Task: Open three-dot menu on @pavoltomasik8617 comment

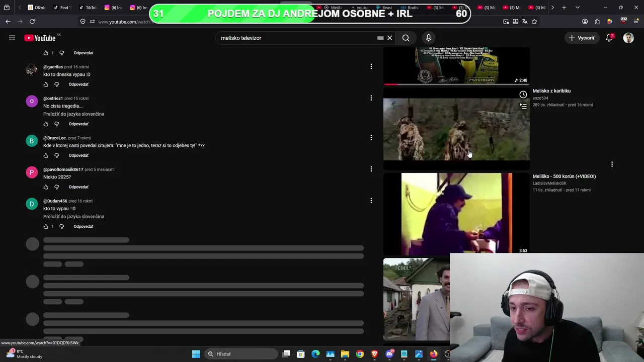Action: coord(371,169)
